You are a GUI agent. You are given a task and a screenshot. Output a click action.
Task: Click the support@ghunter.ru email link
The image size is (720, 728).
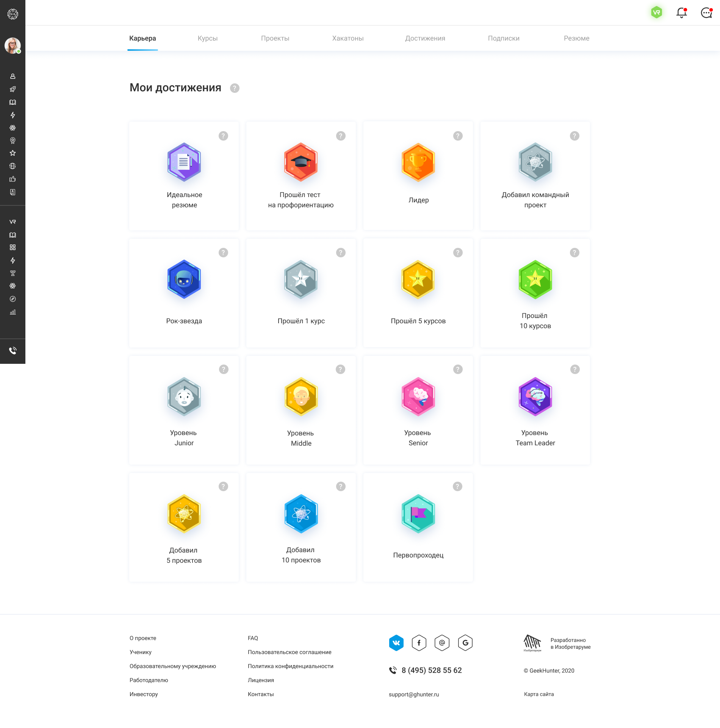click(x=413, y=694)
